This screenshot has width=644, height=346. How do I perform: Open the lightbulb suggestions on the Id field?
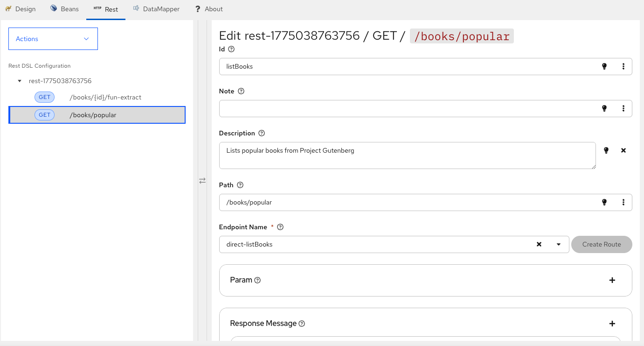pyautogui.click(x=604, y=66)
